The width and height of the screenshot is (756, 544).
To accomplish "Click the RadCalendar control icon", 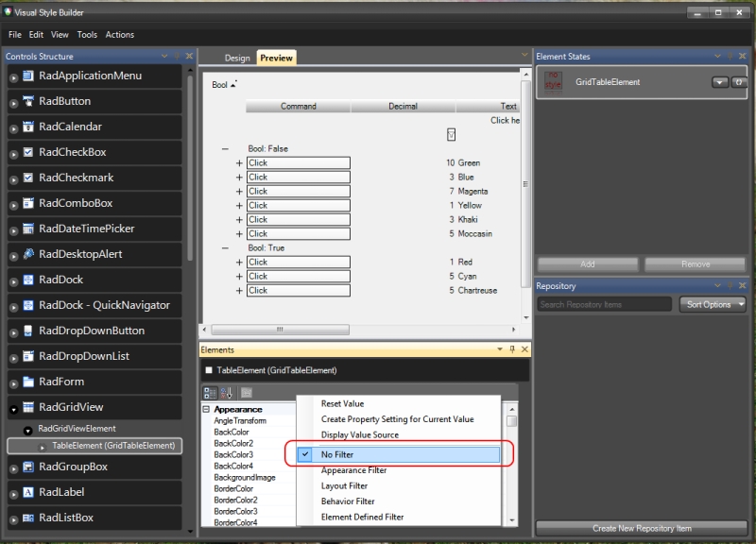I will click(x=28, y=127).
